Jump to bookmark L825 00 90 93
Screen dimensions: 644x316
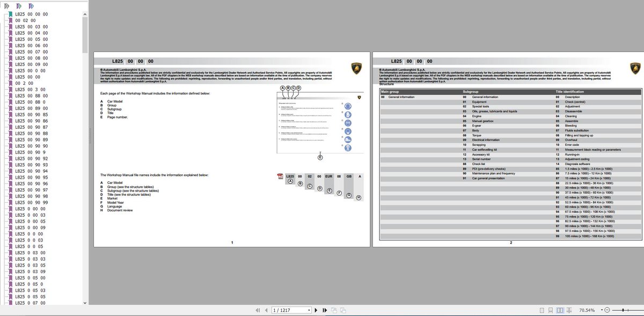coord(31,165)
